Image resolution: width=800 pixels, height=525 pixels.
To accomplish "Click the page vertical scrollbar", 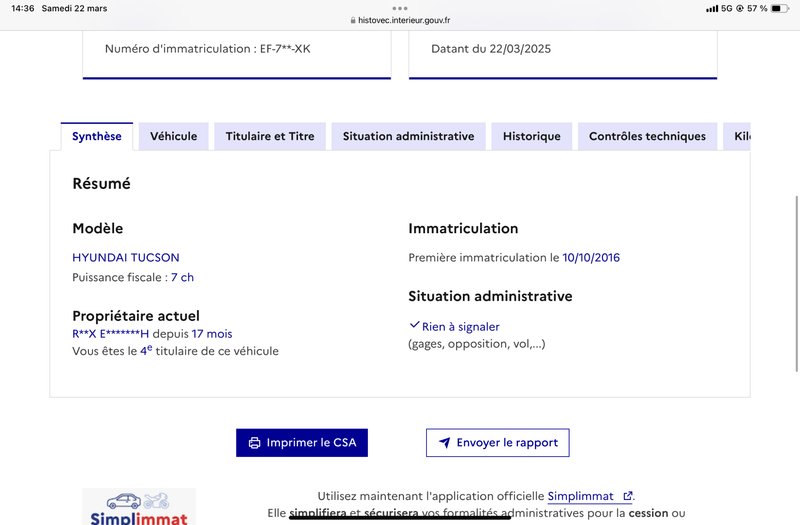I will click(796, 284).
